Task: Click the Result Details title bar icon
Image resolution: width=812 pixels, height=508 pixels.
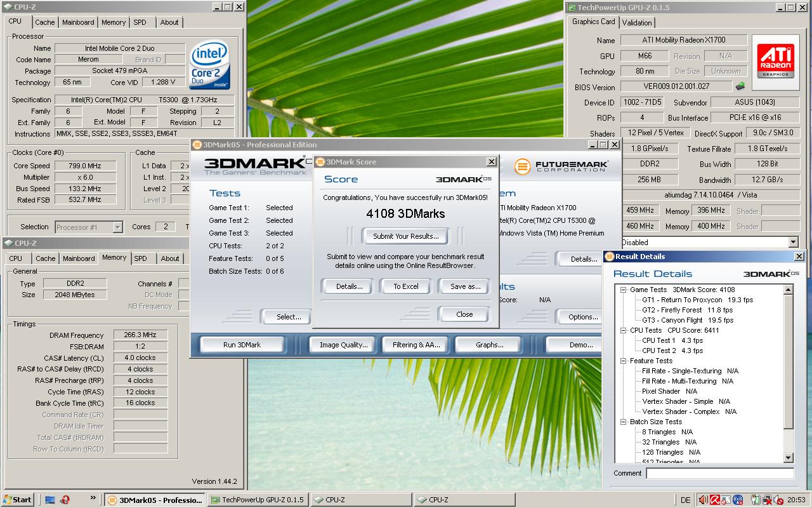Action: click(610, 256)
